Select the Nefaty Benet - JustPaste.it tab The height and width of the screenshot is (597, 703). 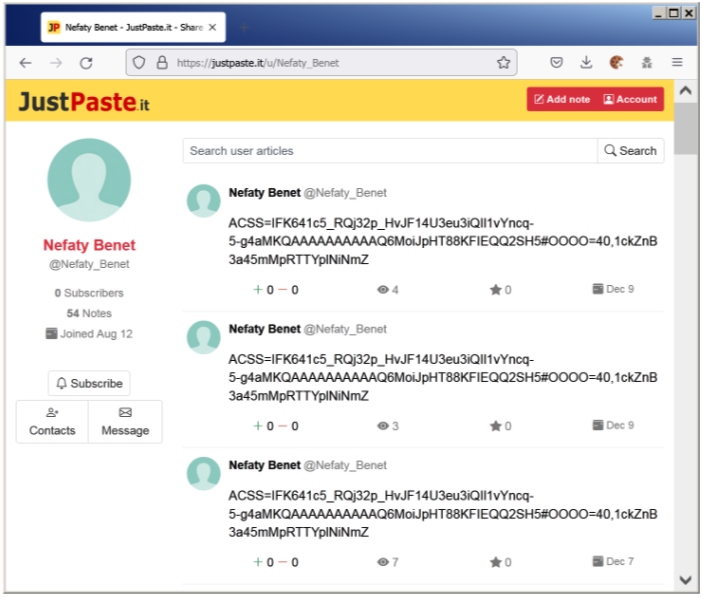point(133,27)
